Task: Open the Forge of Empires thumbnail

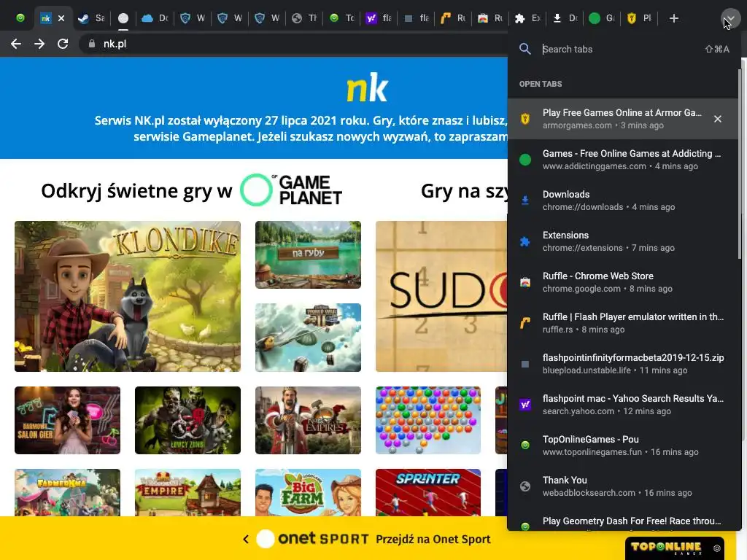Action: pos(309,420)
